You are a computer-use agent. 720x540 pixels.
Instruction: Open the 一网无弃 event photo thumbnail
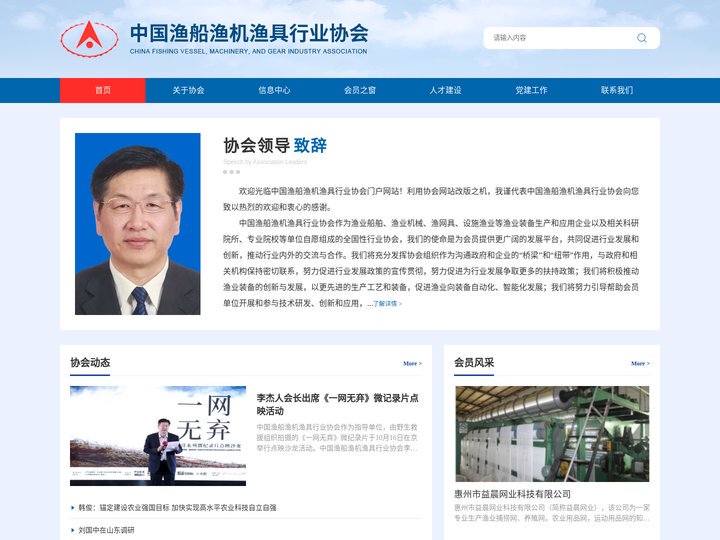click(x=158, y=436)
